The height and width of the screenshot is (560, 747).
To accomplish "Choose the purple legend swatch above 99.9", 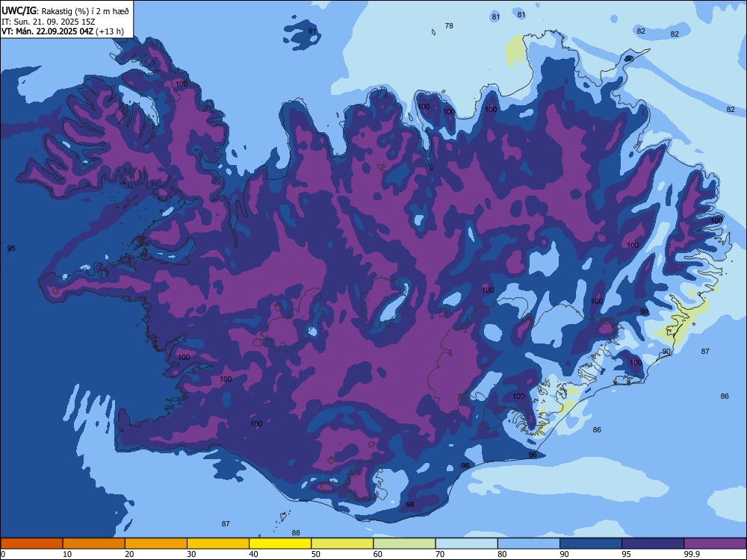I will coord(715,544).
